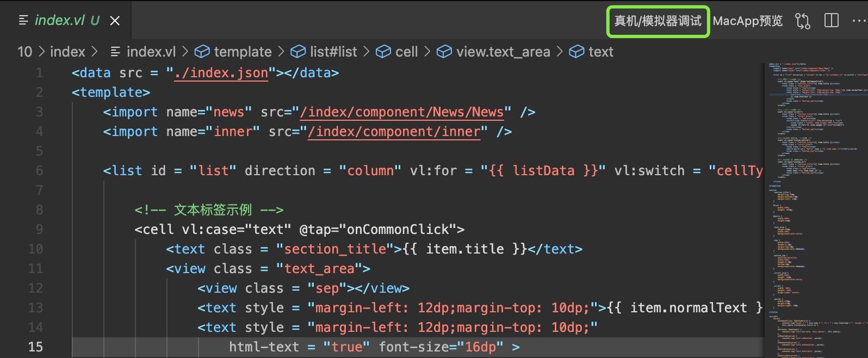Open the /index/component/News/News import path

pos(406,112)
